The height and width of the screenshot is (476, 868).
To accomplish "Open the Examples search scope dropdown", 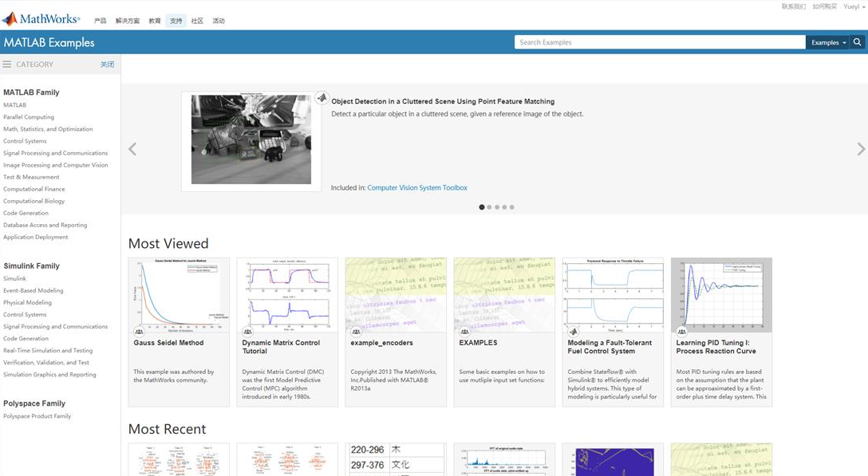I will (x=828, y=42).
